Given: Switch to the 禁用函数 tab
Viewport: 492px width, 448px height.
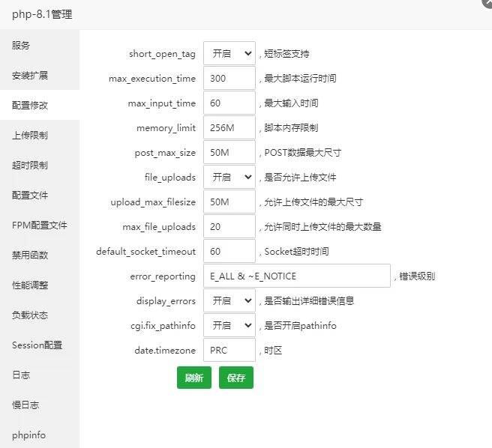Looking at the screenshot, I should tap(40, 255).
